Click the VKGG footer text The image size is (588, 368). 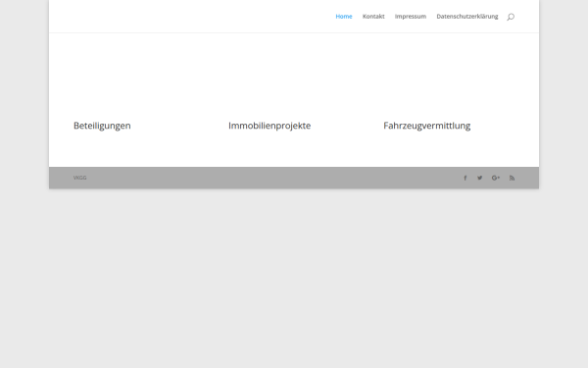80,178
